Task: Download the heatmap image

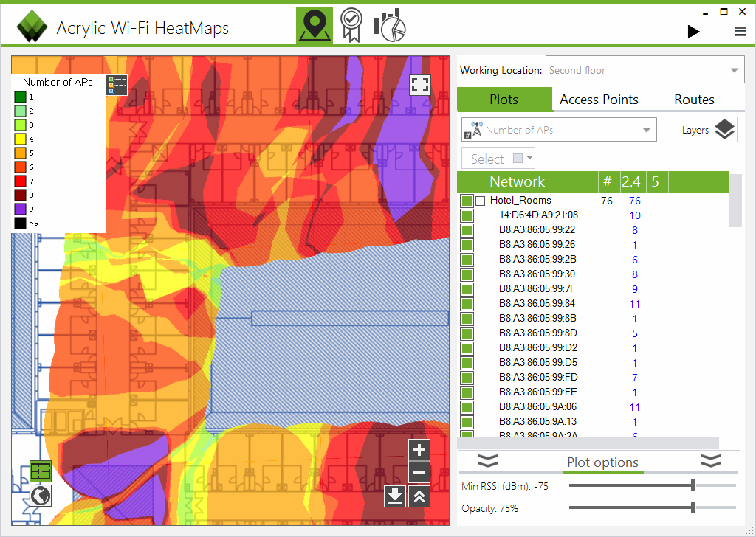Action: 395,496
